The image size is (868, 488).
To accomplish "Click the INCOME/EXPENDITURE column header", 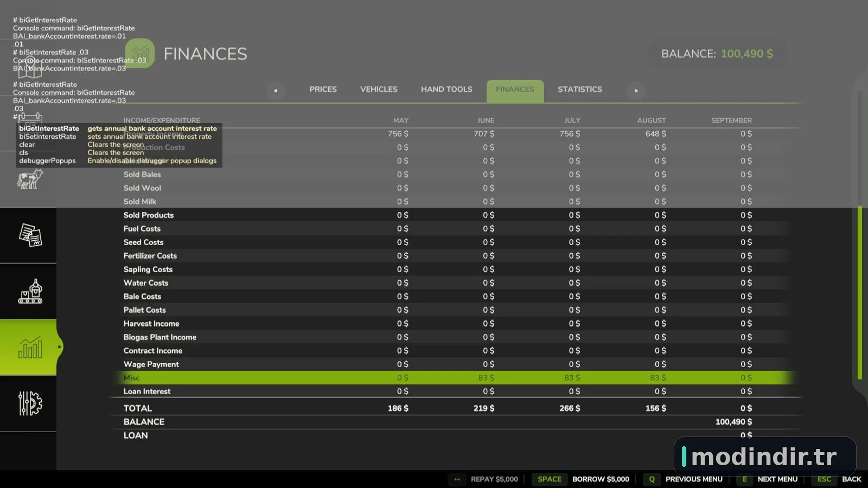I will coord(162,120).
